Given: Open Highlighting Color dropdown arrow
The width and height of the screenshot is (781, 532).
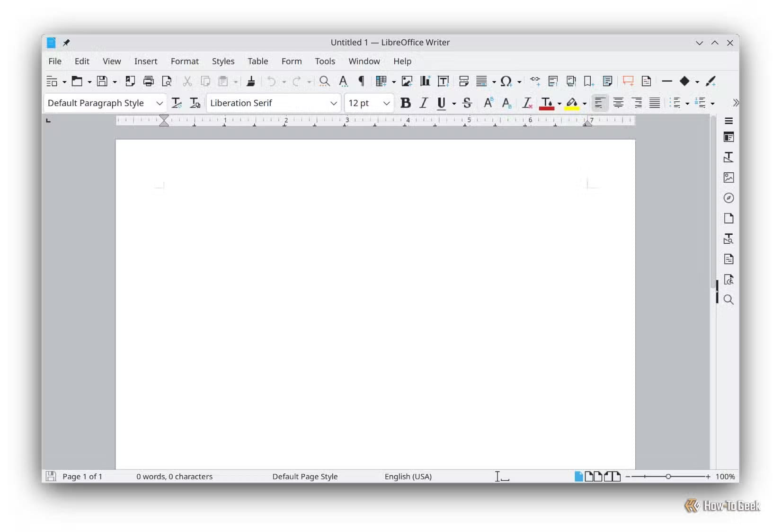Looking at the screenshot, I should click(585, 104).
